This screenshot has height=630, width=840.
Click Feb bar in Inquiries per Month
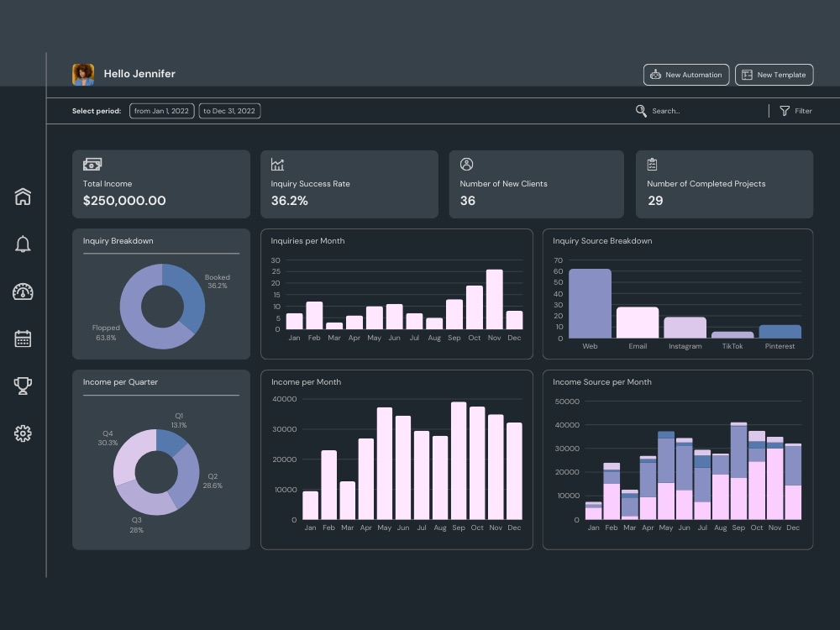tap(314, 316)
